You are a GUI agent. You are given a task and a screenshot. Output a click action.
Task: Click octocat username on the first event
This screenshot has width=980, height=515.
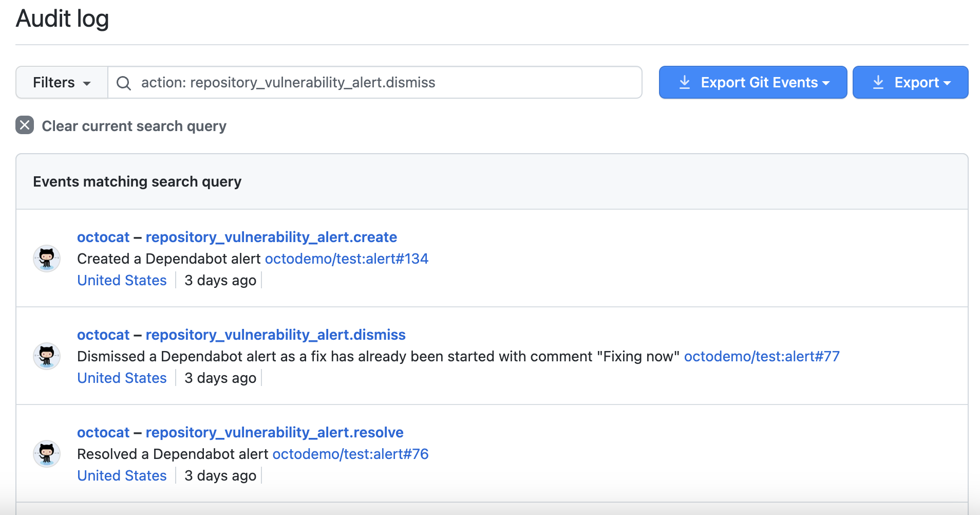pyautogui.click(x=103, y=237)
